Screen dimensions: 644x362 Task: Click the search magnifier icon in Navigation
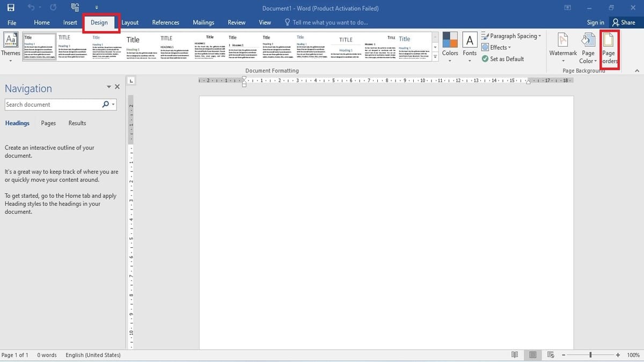tap(105, 105)
